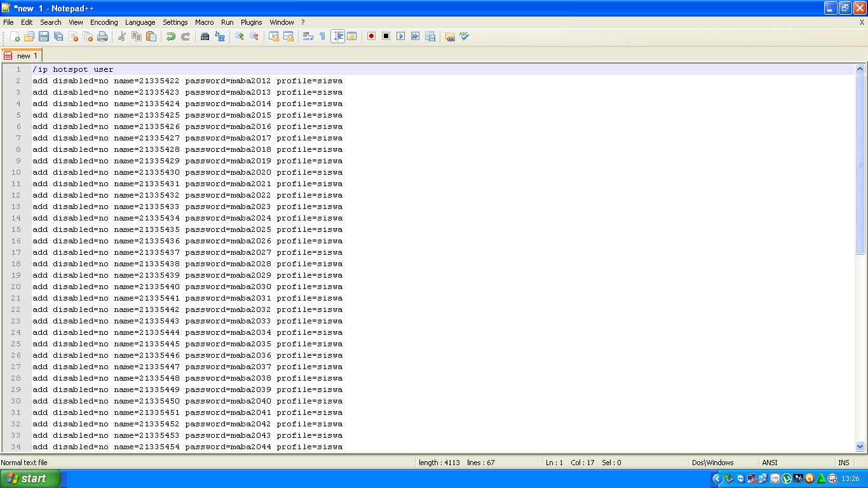
Task: Toggle synchronized horizontal scrolling
Action: pyautogui.click(x=288, y=37)
